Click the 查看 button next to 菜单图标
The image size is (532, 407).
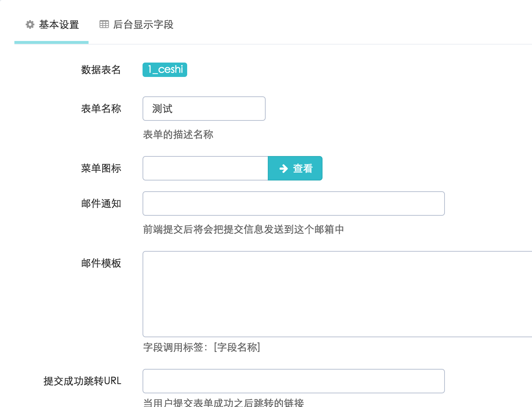pos(295,168)
